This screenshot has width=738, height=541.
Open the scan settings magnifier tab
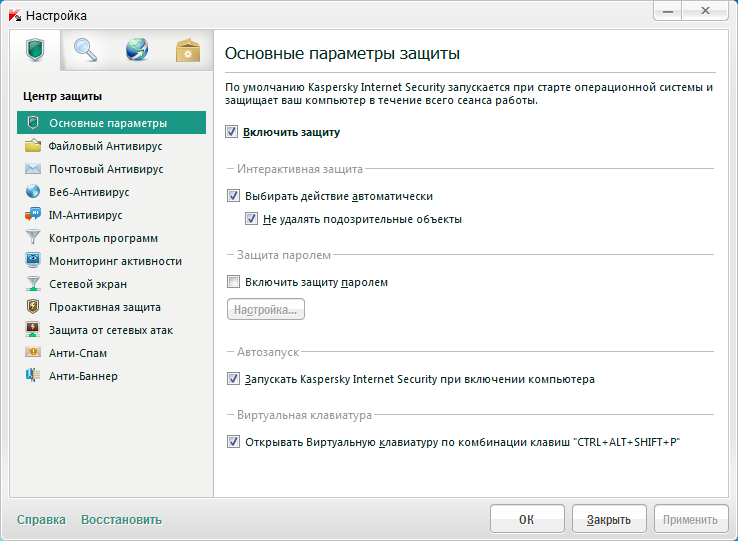click(85, 50)
